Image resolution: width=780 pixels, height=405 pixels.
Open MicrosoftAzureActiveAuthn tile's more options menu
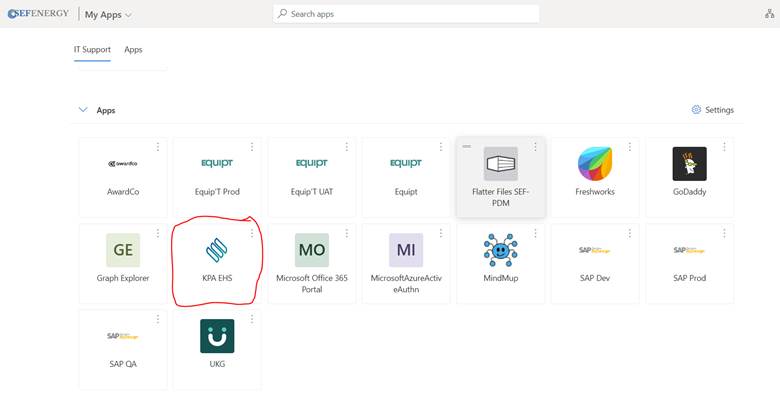click(x=440, y=233)
